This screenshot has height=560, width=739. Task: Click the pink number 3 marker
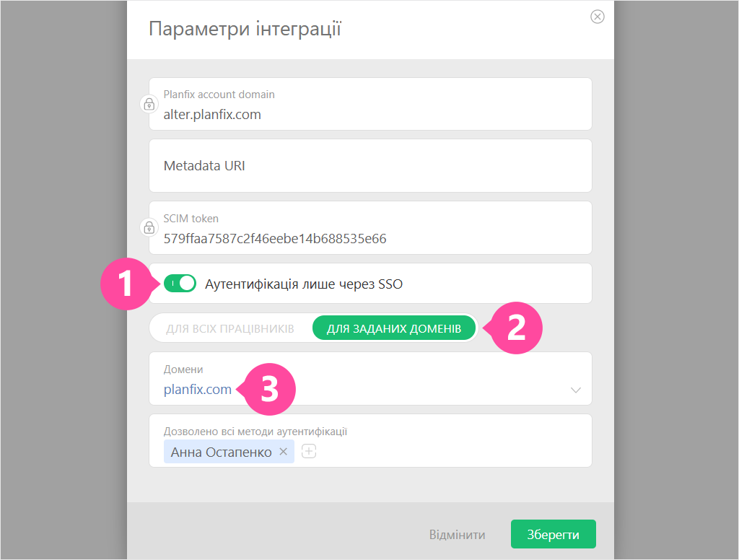pyautogui.click(x=269, y=390)
